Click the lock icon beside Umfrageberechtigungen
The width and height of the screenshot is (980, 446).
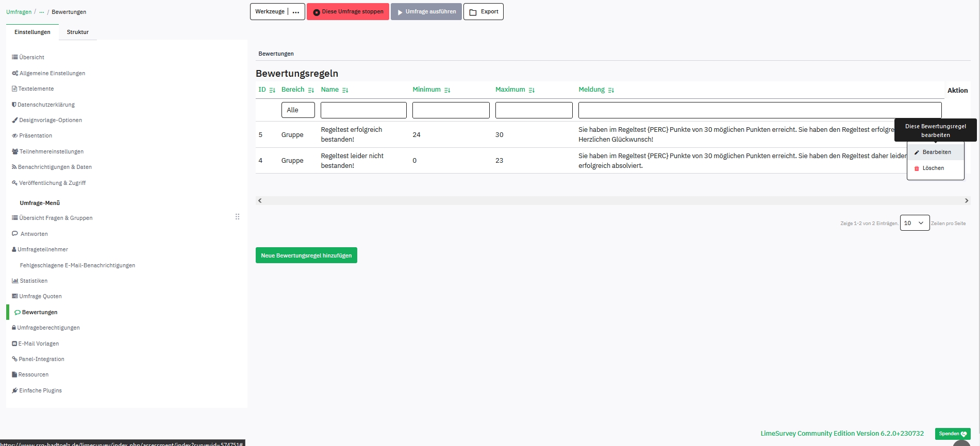[x=14, y=328]
